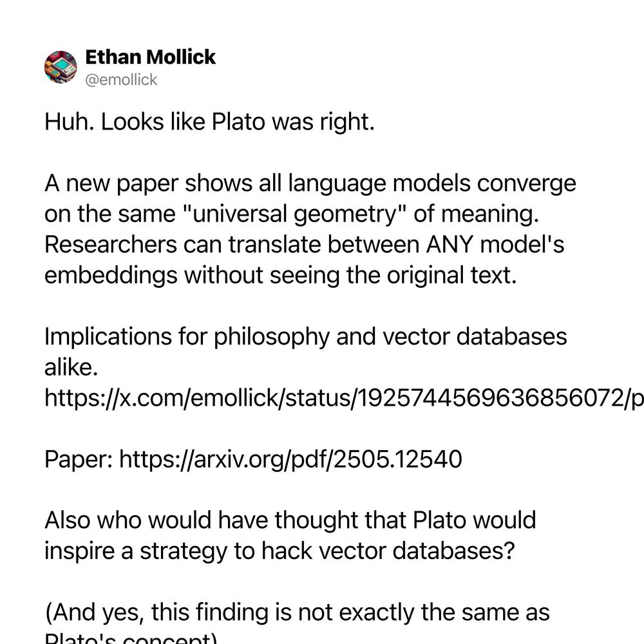This screenshot has height=644, width=644.
Task: Click the 'embeddings without seeing the original text.' line
Action: [281, 275]
